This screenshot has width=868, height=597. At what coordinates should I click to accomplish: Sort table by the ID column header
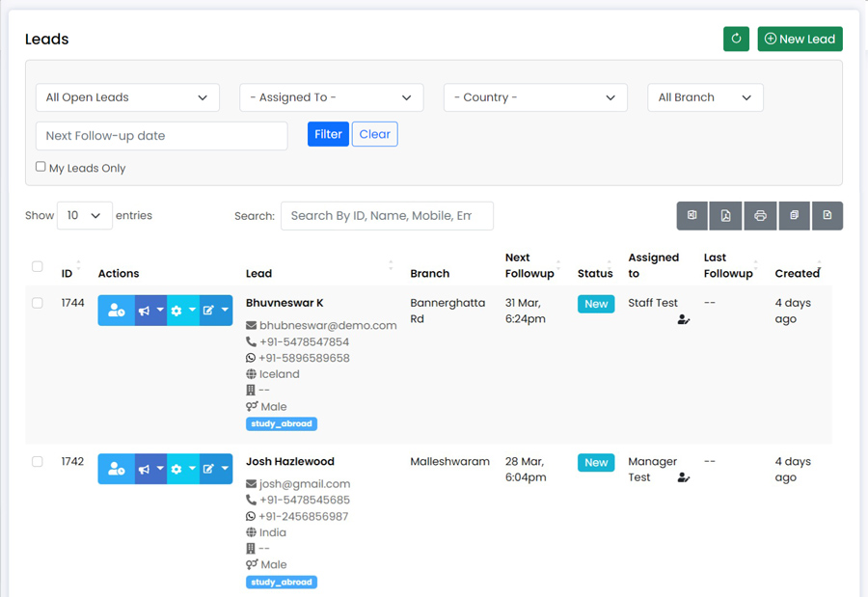click(x=67, y=273)
